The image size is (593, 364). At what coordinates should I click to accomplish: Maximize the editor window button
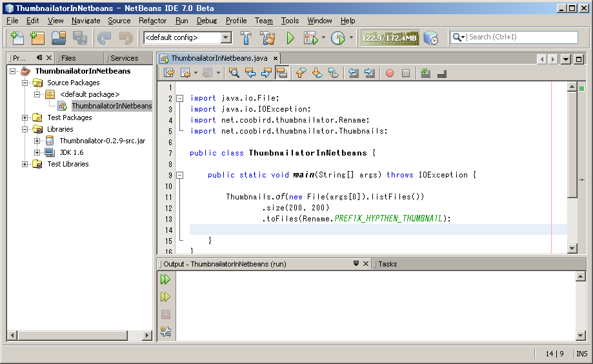tap(579, 59)
